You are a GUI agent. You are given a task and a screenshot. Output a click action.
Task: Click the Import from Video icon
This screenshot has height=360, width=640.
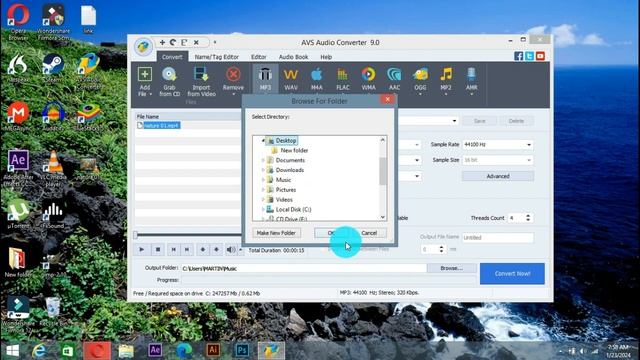pyautogui.click(x=201, y=75)
